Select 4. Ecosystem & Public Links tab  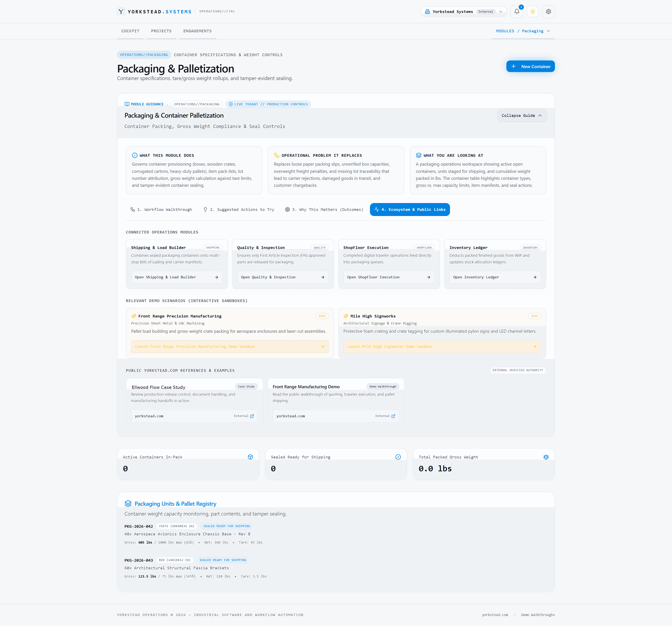pos(410,210)
